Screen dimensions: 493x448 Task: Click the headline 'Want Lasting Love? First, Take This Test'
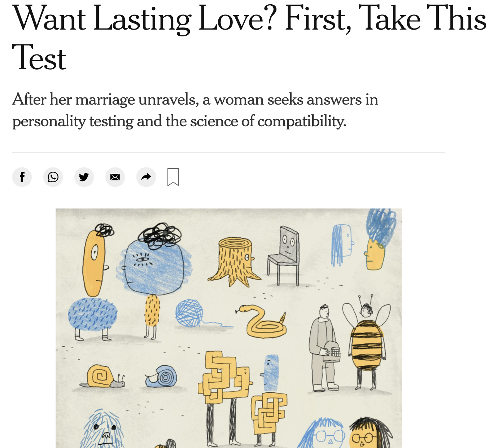coord(249,38)
